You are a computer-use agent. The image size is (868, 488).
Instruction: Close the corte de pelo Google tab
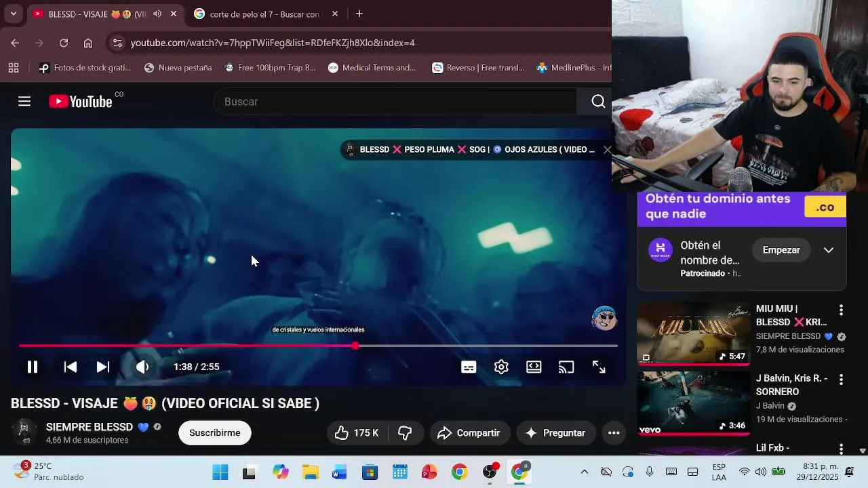click(335, 14)
